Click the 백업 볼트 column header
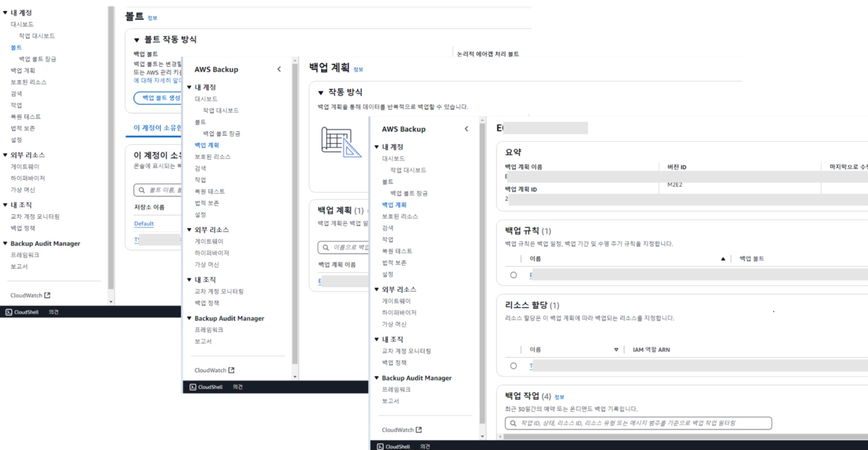The image size is (868, 450). tap(752, 259)
